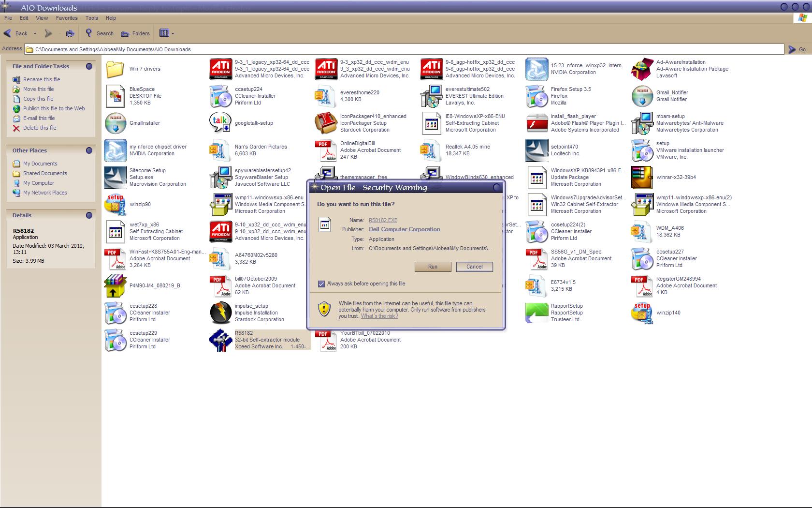Open the Views dropdown arrow
The width and height of the screenshot is (812, 508).
pyautogui.click(x=173, y=33)
